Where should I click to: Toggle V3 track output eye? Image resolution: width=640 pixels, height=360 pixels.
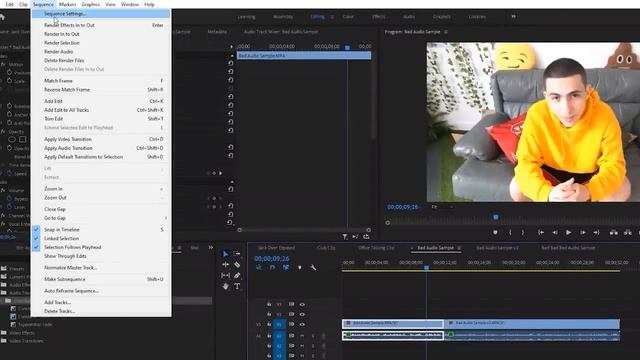pyautogui.click(x=302, y=304)
